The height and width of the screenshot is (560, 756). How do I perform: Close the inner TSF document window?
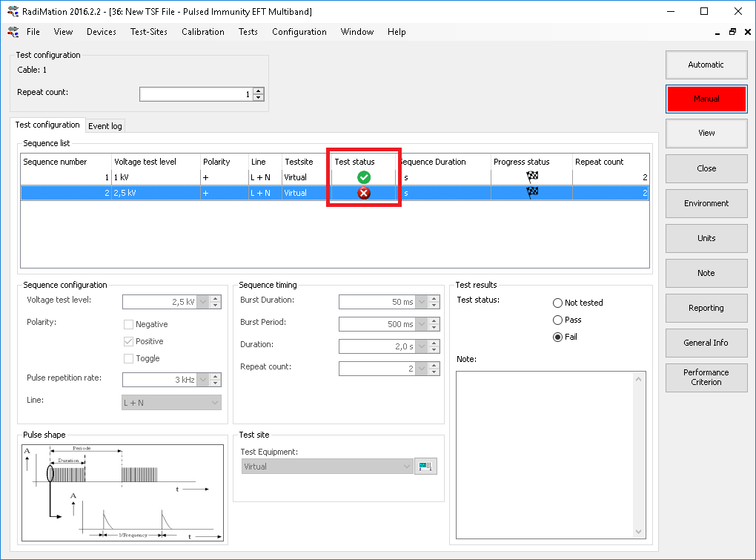point(747,32)
